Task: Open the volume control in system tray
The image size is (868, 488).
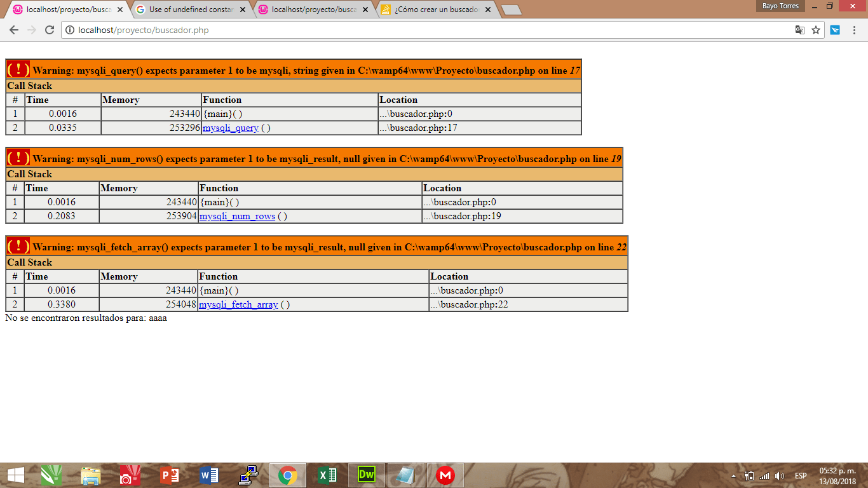Action: pyautogui.click(x=780, y=476)
